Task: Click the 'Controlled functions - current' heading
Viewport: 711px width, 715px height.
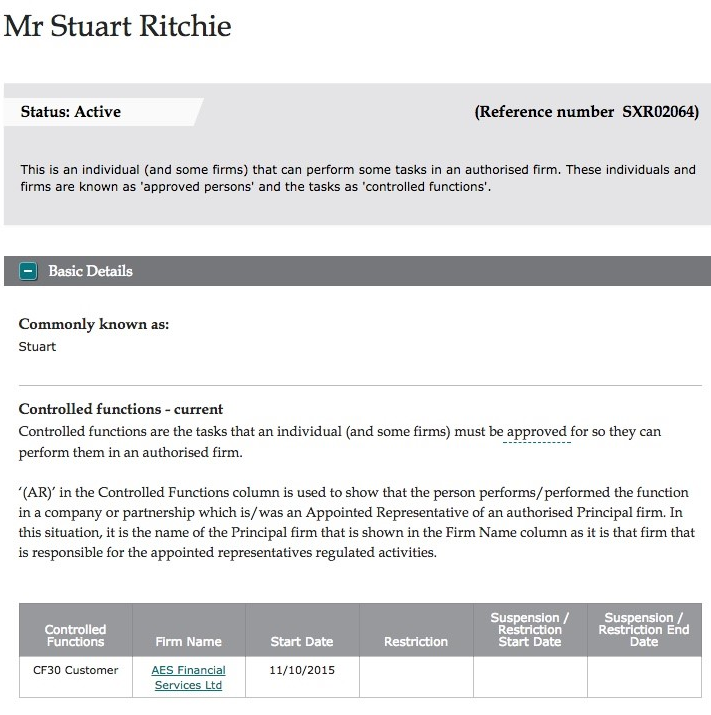Action: tap(121, 409)
